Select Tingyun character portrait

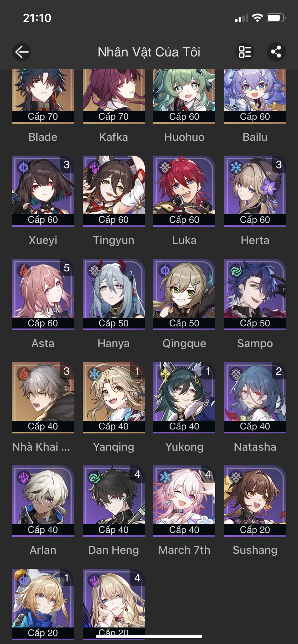pyautogui.click(x=114, y=191)
